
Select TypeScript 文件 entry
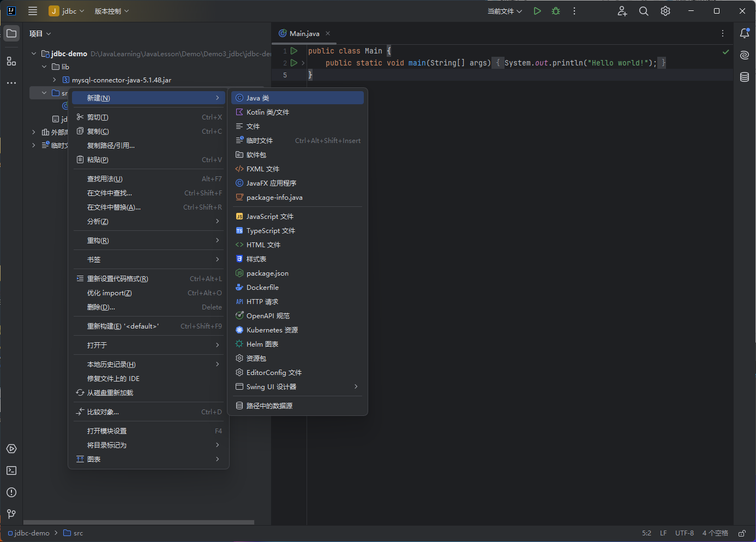tap(297, 230)
